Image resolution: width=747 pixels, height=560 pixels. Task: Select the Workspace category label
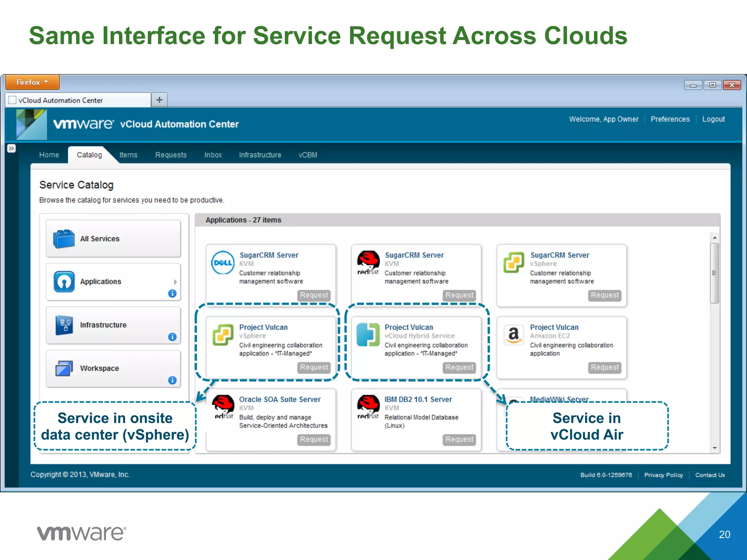99,368
